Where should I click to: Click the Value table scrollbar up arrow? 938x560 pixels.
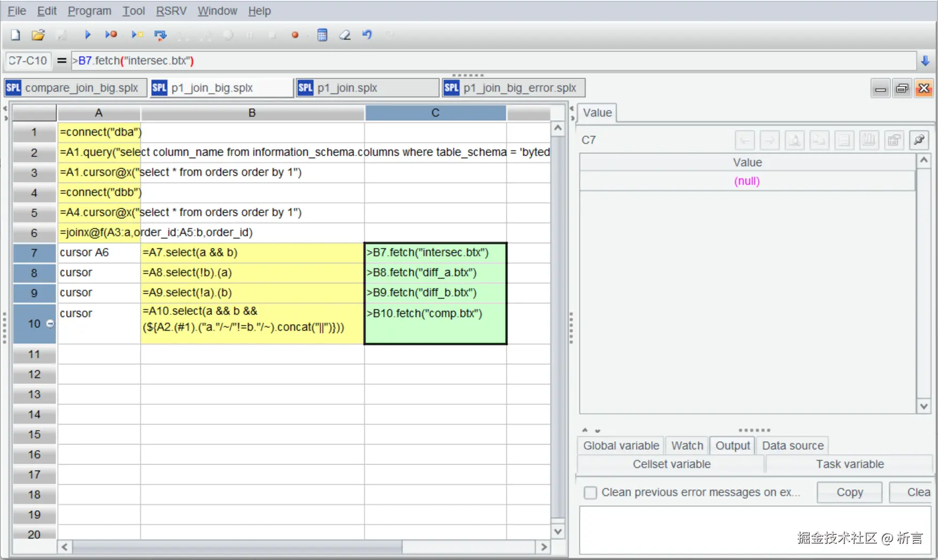coord(924,160)
